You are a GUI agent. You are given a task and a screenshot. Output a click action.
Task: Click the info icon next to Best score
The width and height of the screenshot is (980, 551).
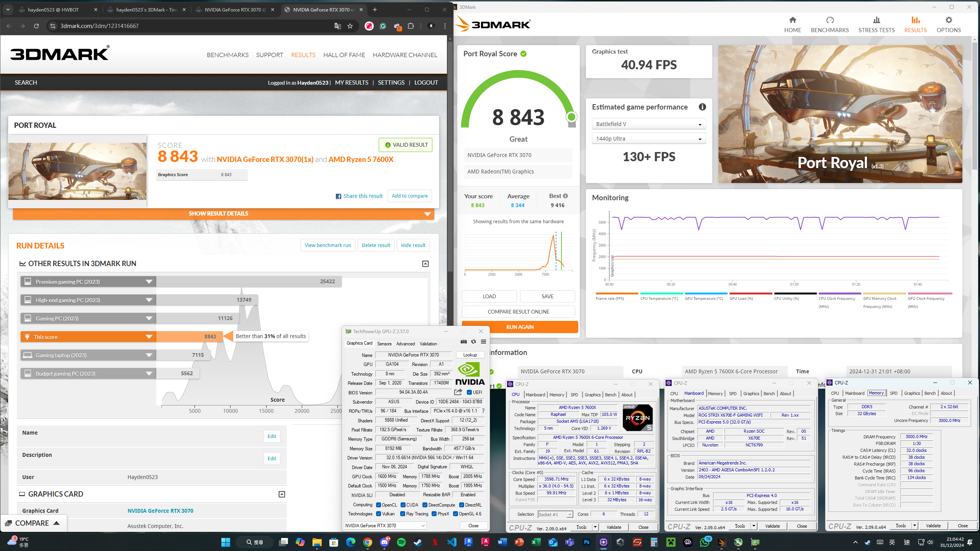pyautogui.click(x=565, y=196)
